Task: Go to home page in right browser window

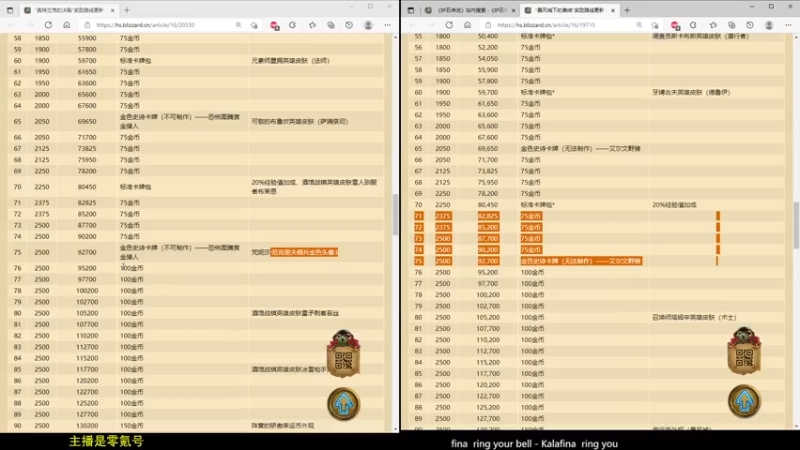Action: coord(467,25)
